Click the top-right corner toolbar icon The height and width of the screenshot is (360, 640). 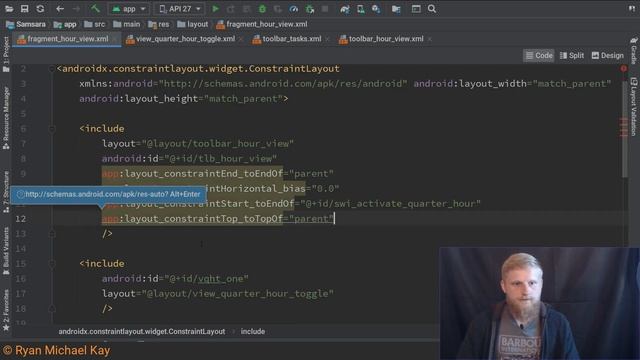(x=632, y=9)
